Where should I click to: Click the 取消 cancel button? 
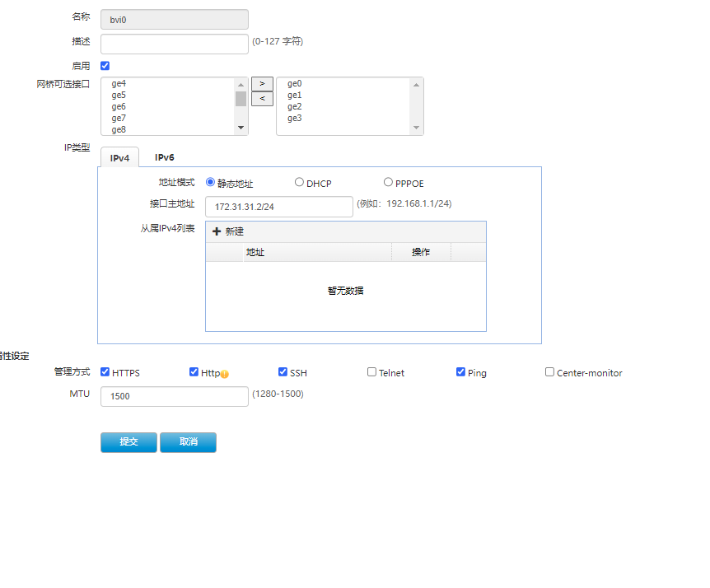pyautogui.click(x=188, y=442)
